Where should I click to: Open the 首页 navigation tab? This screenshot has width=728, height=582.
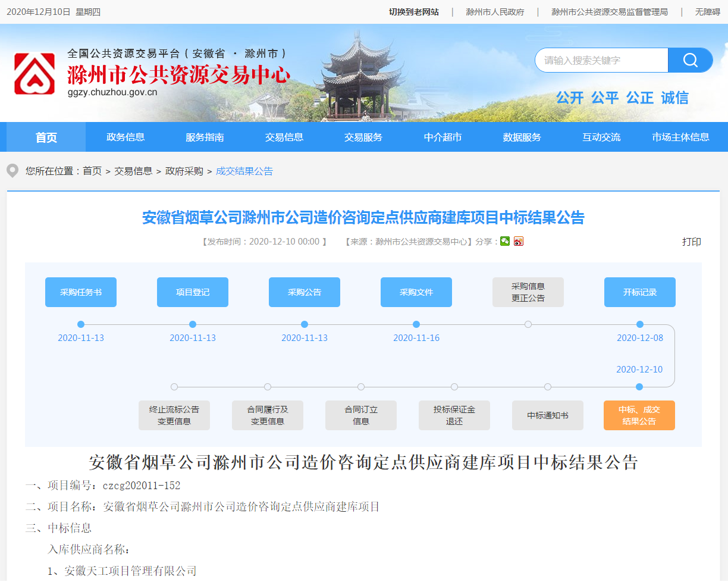click(x=46, y=137)
